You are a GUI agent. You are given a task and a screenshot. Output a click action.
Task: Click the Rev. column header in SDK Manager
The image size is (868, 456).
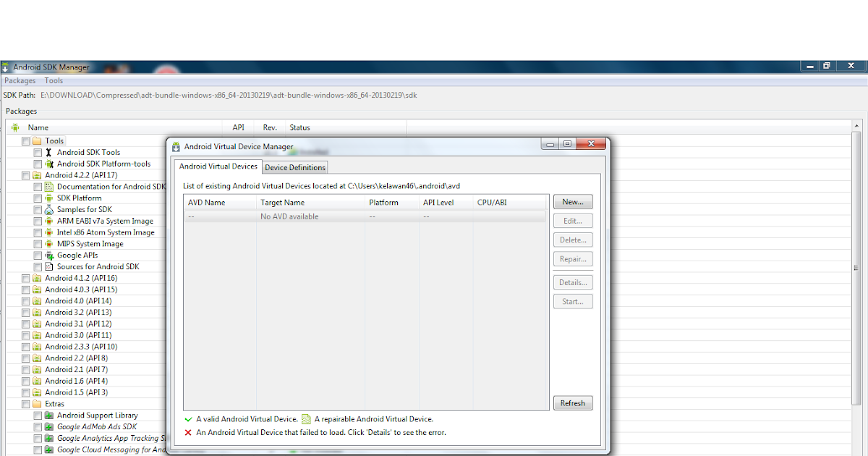point(271,127)
